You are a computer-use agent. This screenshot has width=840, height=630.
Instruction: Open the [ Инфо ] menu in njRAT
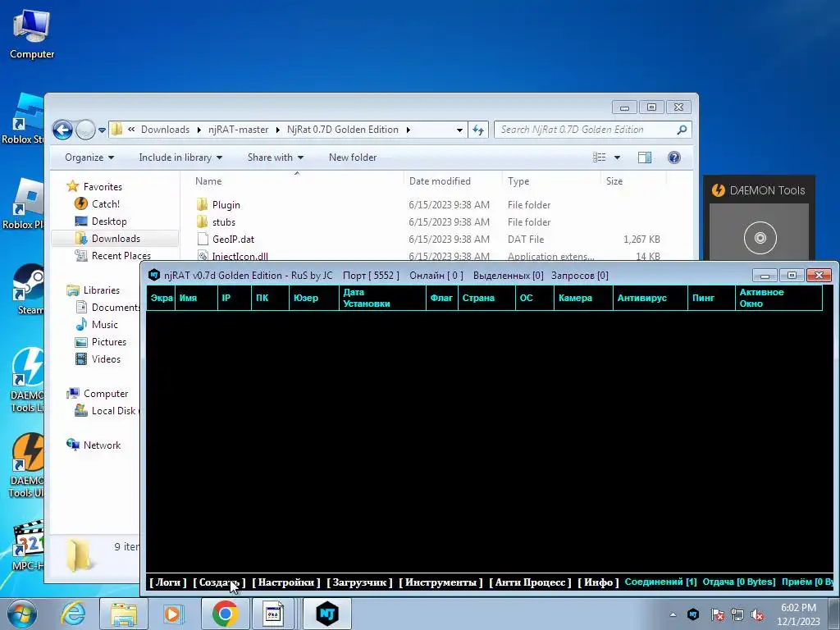598,582
